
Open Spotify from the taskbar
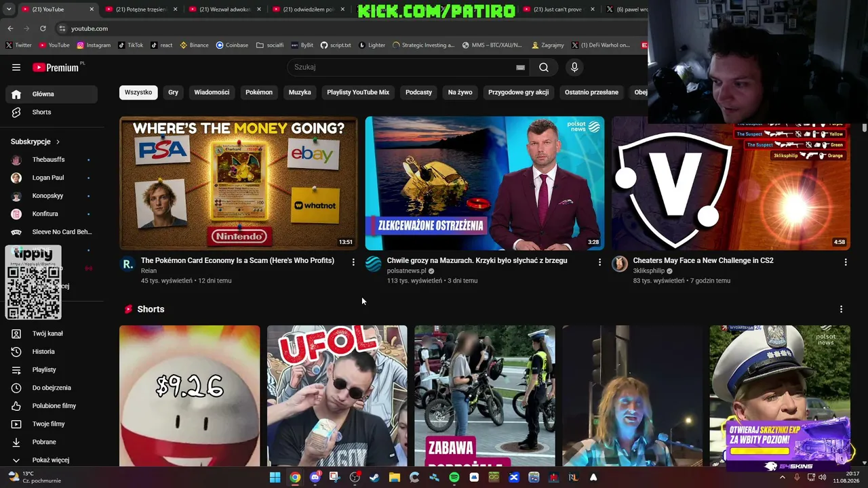pyautogui.click(x=454, y=477)
